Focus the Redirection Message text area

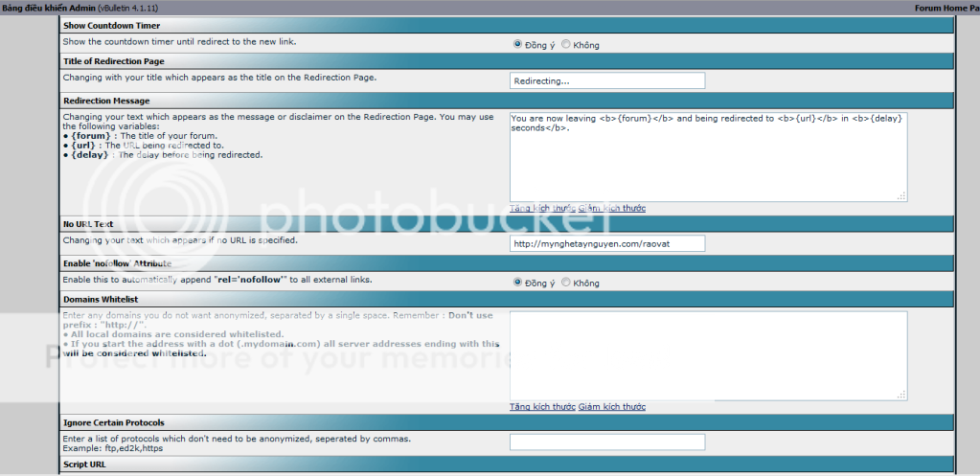(x=707, y=156)
